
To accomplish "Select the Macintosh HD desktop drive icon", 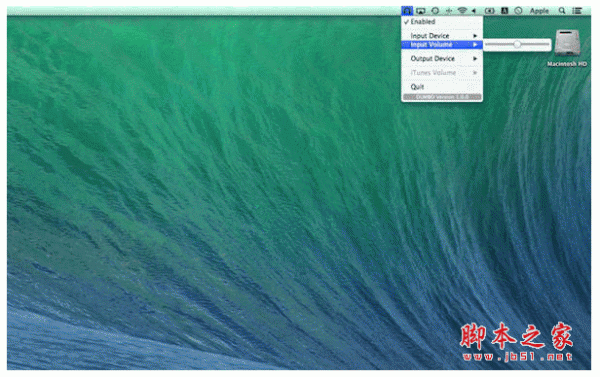I will 567,43.
